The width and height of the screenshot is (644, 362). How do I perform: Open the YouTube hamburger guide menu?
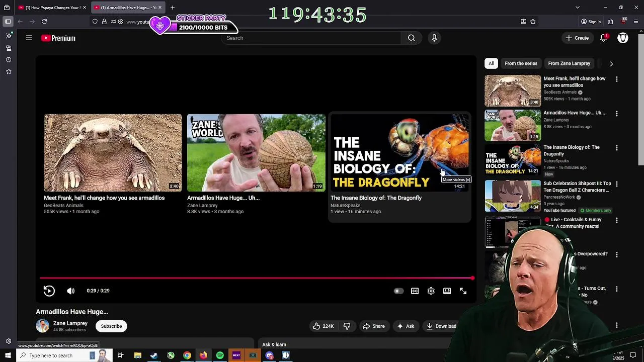[29, 38]
